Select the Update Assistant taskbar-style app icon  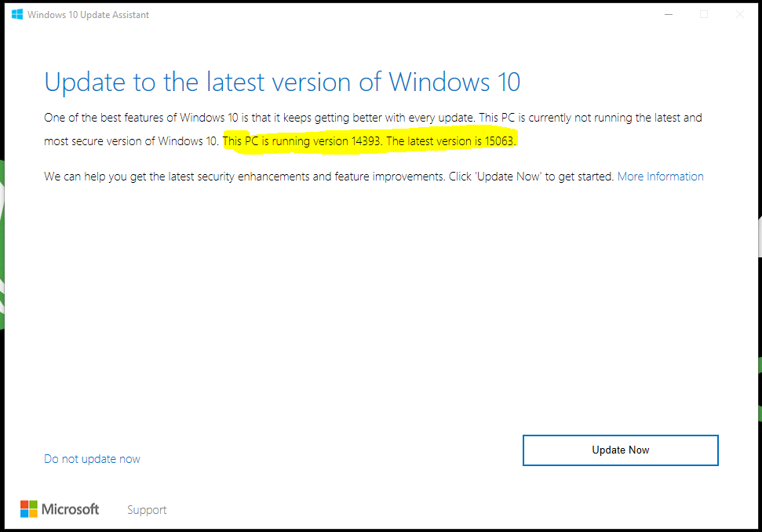click(x=16, y=14)
